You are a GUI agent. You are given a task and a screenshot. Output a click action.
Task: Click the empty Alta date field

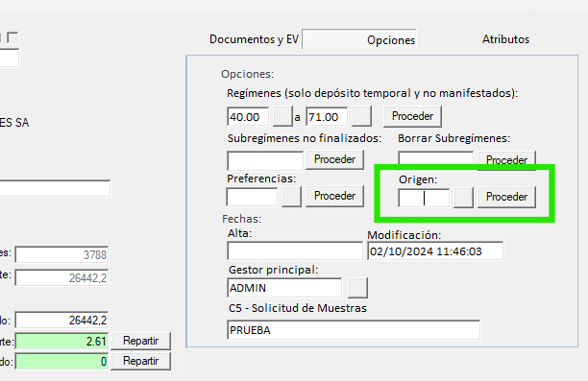tap(295, 250)
